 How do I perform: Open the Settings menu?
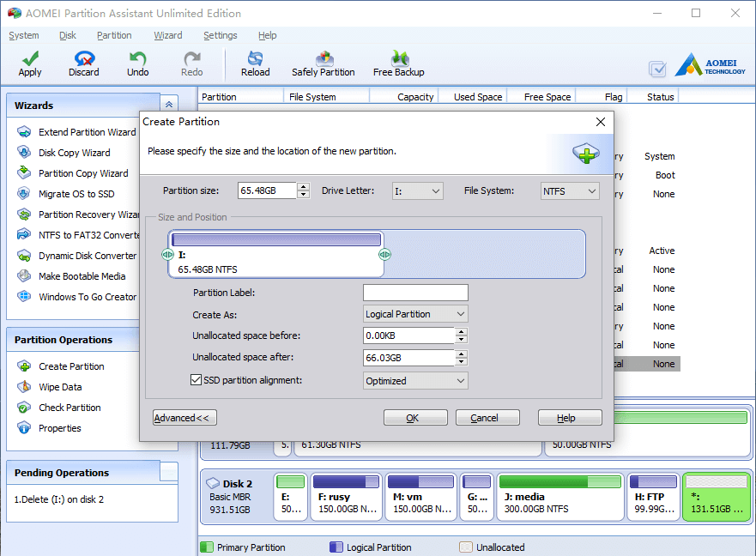coord(221,35)
